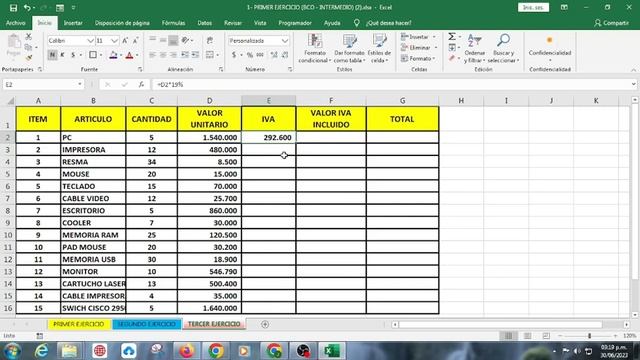The height and width of the screenshot is (360, 640).
Task: Select the SEGUNDO EJERCICIO sheet tab
Action: coord(147,324)
